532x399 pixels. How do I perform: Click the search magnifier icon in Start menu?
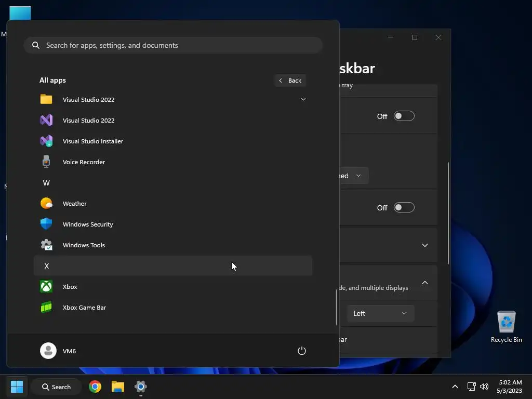[x=36, y=45]
